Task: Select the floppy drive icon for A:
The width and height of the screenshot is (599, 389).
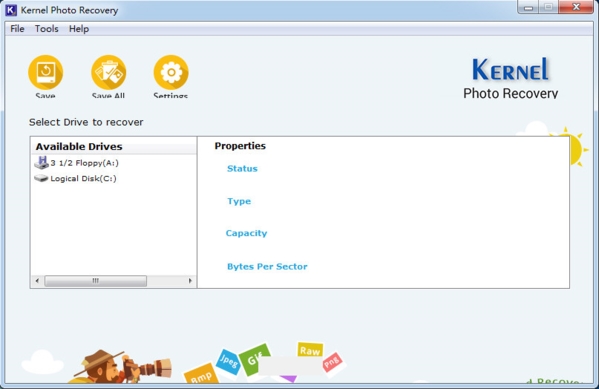Action: [41, 163]
